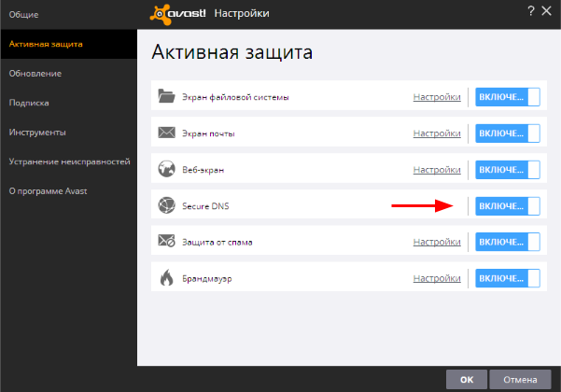This screenshot has width=561, height=392.
Task: Open the Общие settings section
Action: click(x=24, y=15)
